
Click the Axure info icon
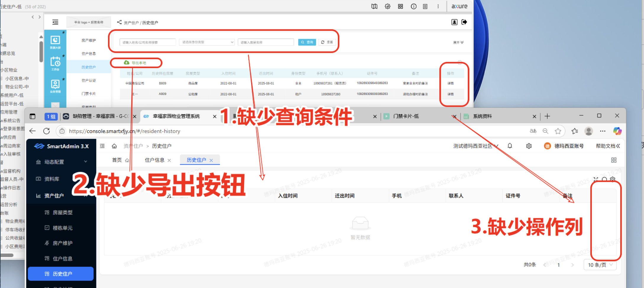tap(413, 7)
